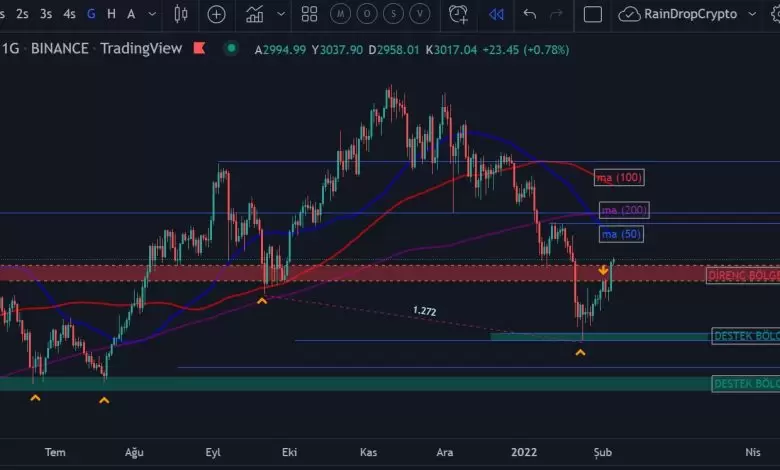Image resolution: width=780 pixels, height=470 pixels.
Task: Select the 4s interval tab
Action: [69, 14]
